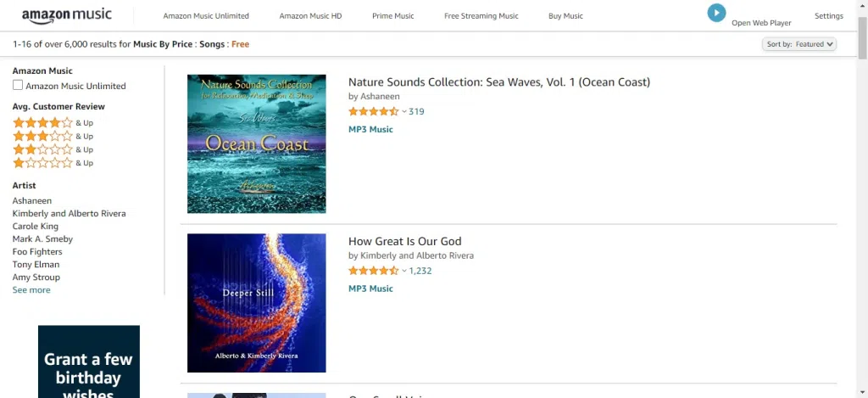
Task: Open the Prime Music tab
Action: [392, 16]
